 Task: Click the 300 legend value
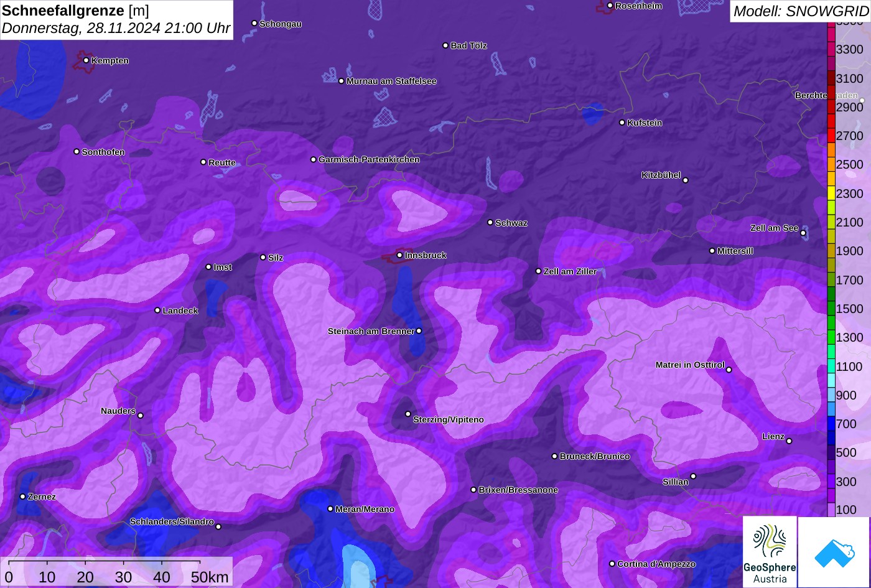(846, 482)
